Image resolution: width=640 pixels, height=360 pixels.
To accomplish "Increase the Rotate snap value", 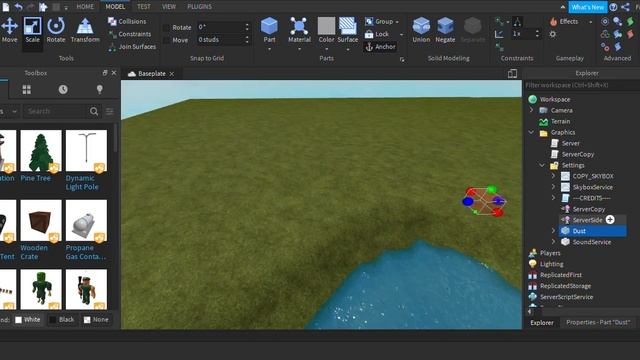I will pyautogui.click(x=247, y=25).
